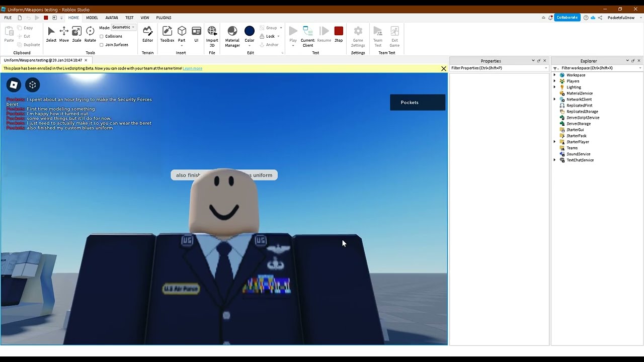This screenshot has height=362, width=644.
Task: Open the Lock dropdown arrow
Action: coord(278,36)
